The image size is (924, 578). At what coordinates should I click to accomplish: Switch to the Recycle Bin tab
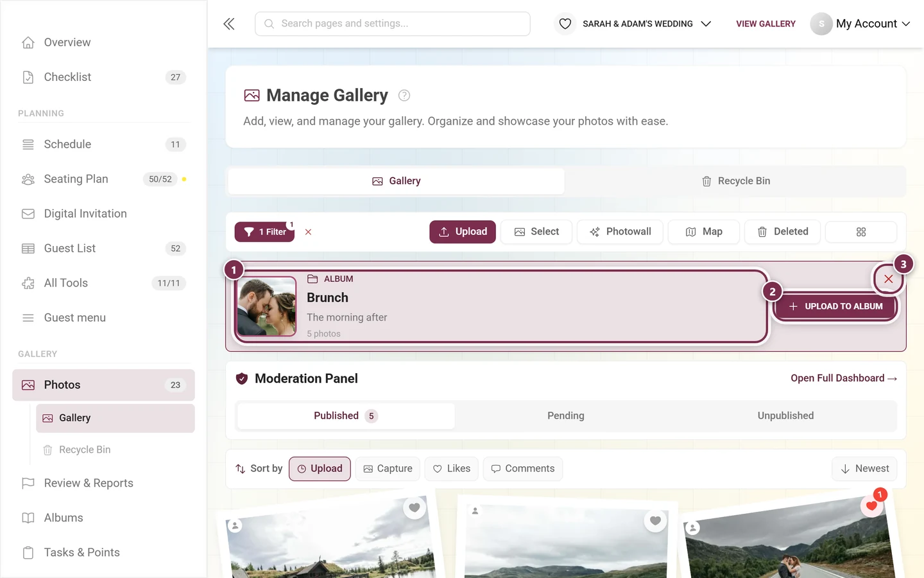(x=735, y=181)
